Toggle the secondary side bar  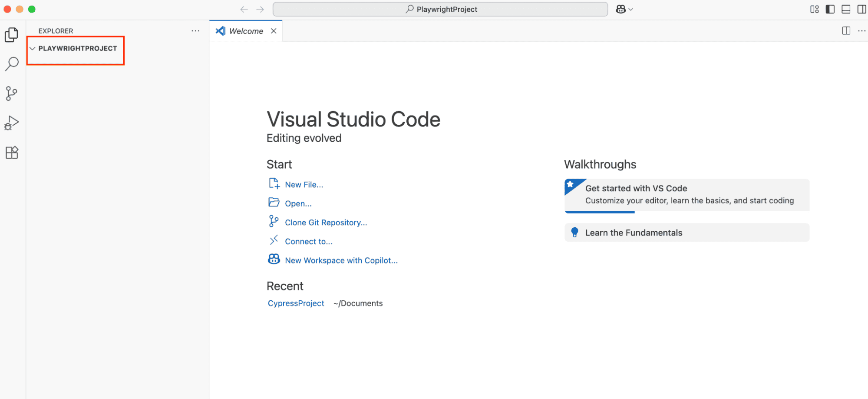tap(861, 9)
